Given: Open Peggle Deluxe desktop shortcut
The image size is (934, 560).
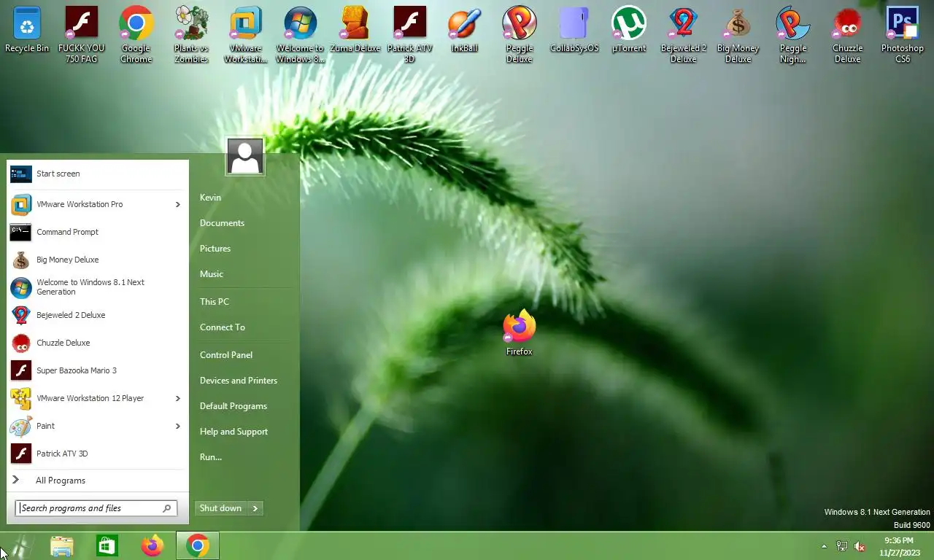Looking at the screenshot, I should pos(520,34).
